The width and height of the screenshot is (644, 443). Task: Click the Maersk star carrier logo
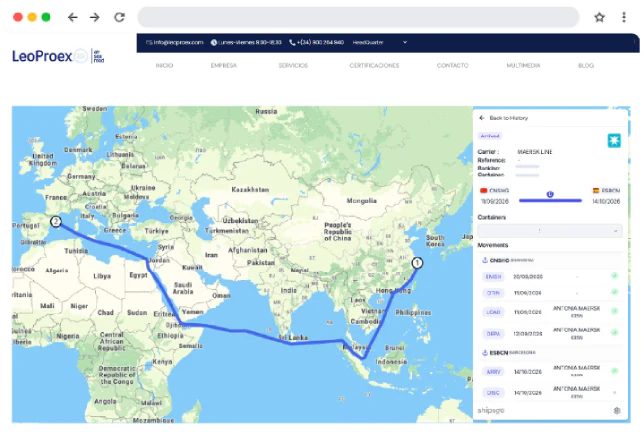pos(614,141)
